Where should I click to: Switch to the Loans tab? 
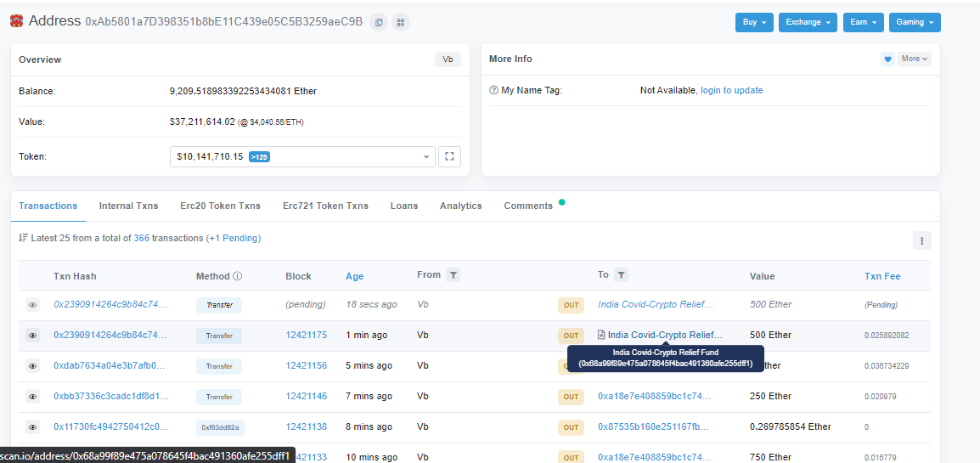pos(403,206)
